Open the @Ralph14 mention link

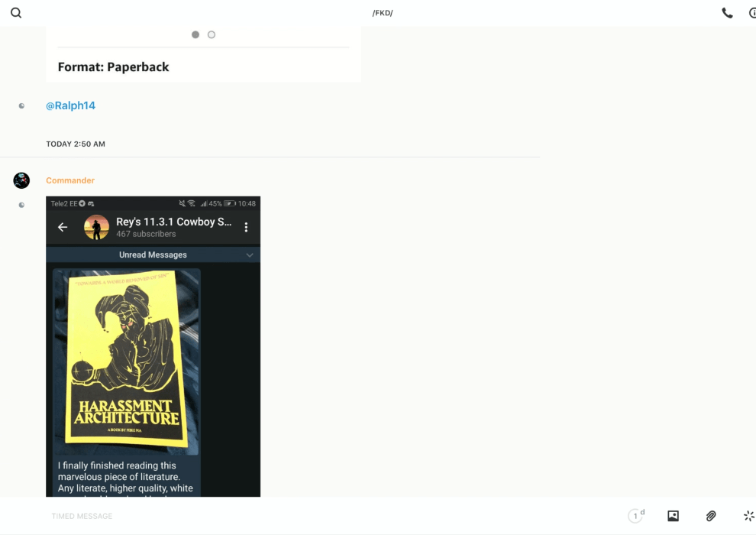(70, 106)
